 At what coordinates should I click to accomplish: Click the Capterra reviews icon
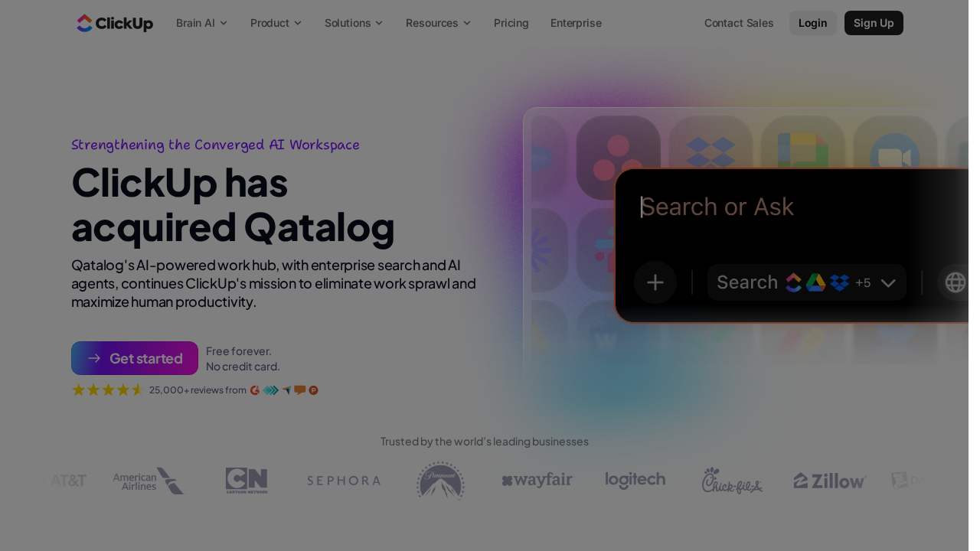click(x=270, y=390)
